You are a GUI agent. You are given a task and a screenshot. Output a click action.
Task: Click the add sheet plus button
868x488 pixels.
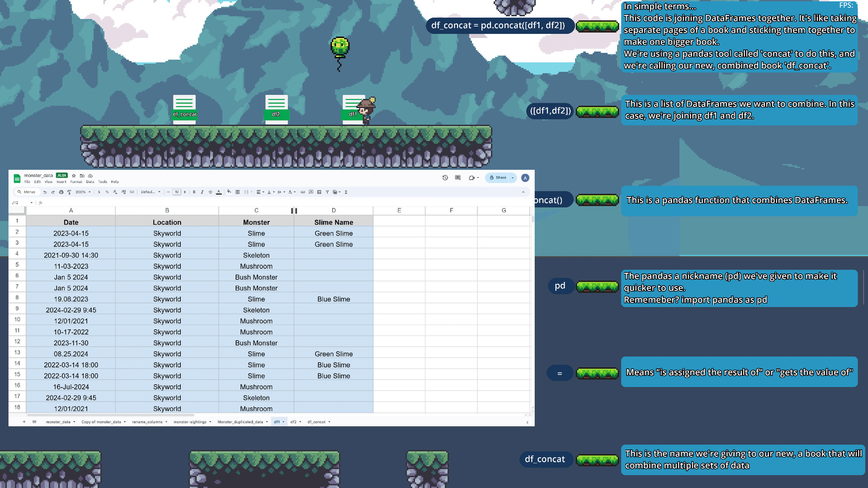[24, 422]
